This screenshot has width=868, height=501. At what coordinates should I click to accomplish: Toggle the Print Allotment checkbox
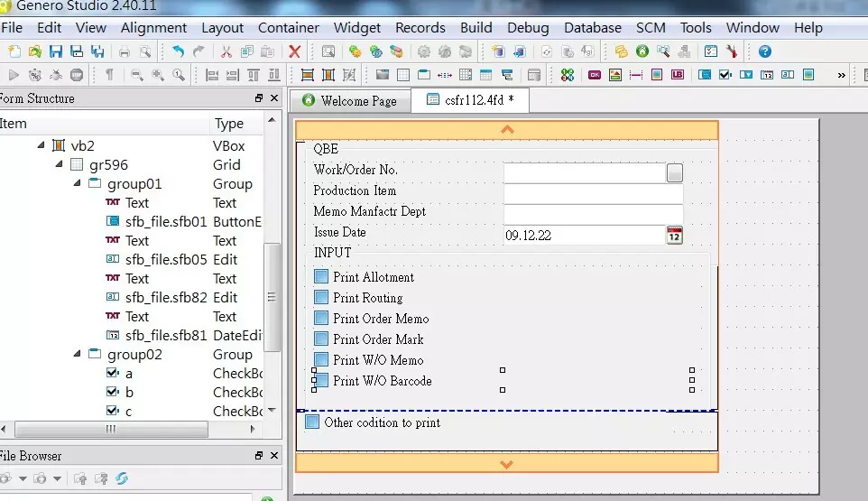tap(321, 277)
